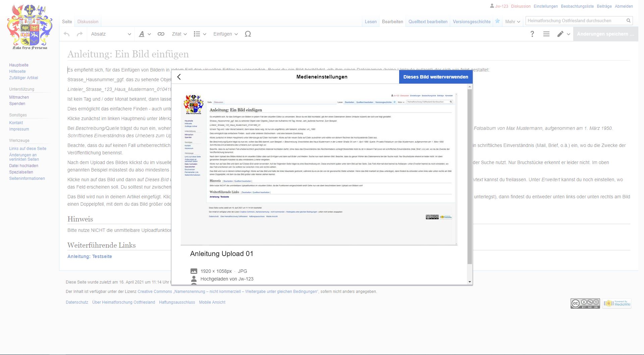Open the MediaWiki logo at page bottom
The height and width of the screenshot is (355, 644).
617,304
